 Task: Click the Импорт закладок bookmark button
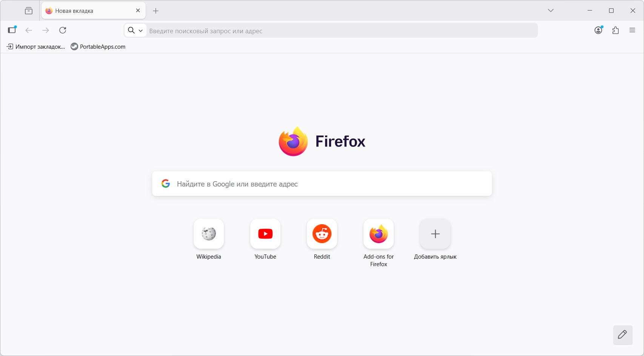click(x=36, y=46)
